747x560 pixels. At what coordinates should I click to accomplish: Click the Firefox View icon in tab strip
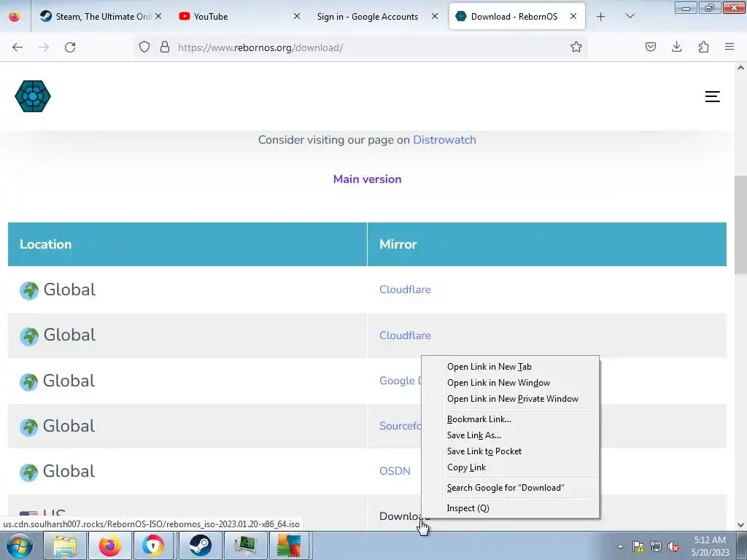pos(15,16)
